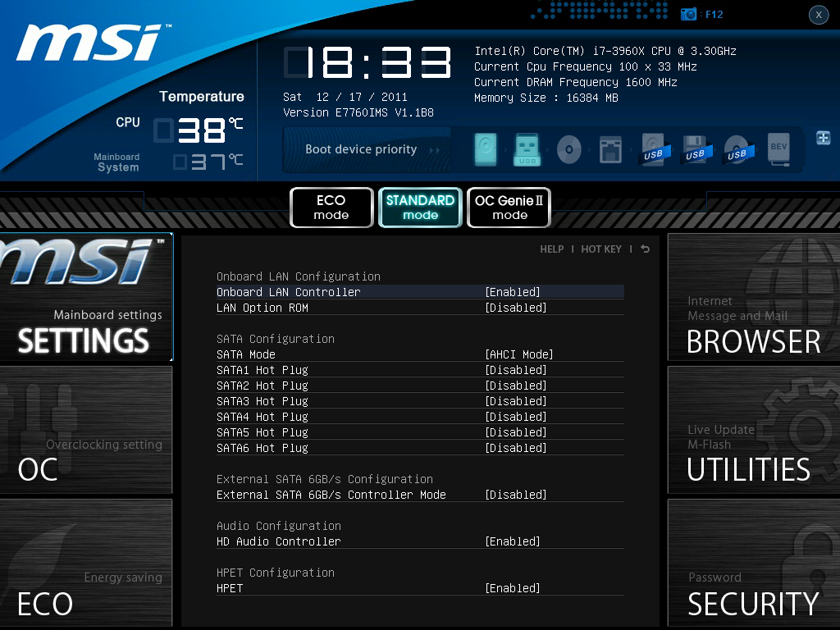Change SATA4 Hot Plug [Disabled] value
The height and width of the screenshot is (630, 840).
[516, 416]
